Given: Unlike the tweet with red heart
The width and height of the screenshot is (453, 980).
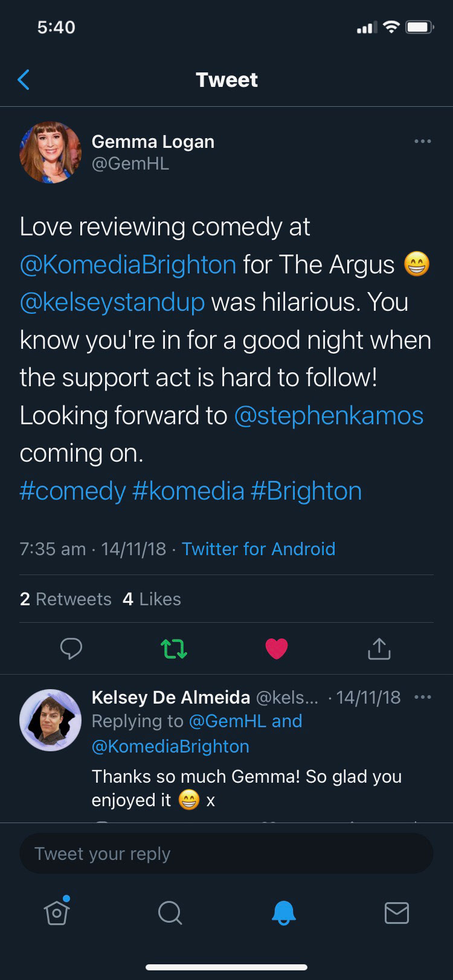Looking at the screenshot, I should point(277,649).
